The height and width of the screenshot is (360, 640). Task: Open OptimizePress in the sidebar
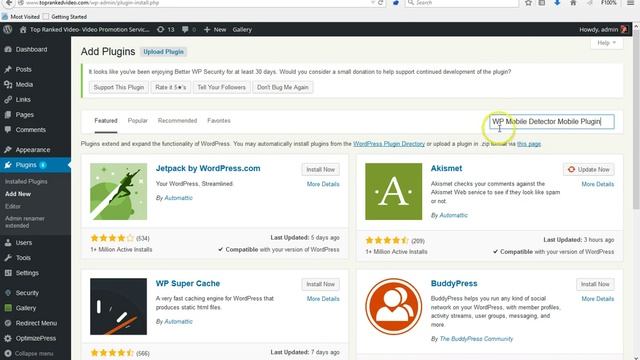coord(35,338)
